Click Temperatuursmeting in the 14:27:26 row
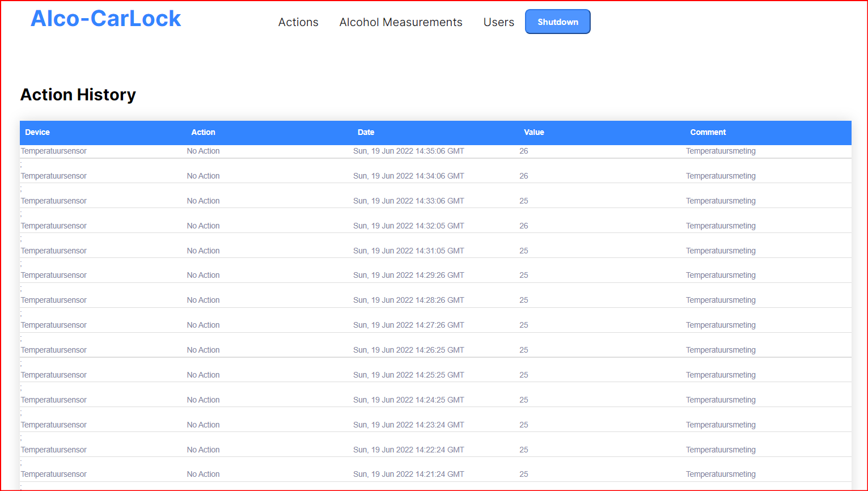The width and height of the screenshot is (868, 491). tap(721, 325)
